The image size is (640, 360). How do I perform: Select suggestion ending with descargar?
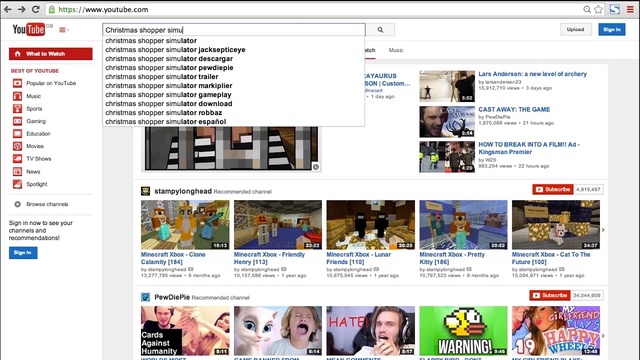tap(233, 59)
